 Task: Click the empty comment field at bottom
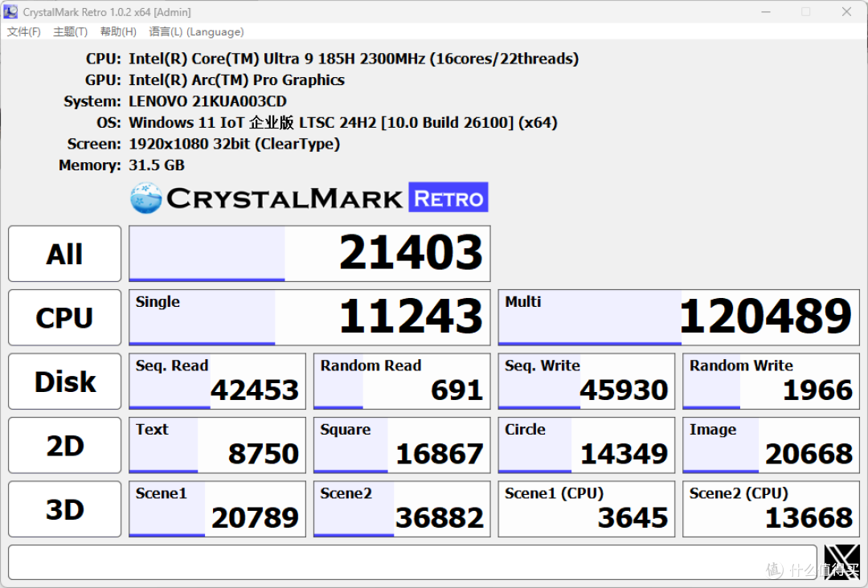[x=412, y=562]
